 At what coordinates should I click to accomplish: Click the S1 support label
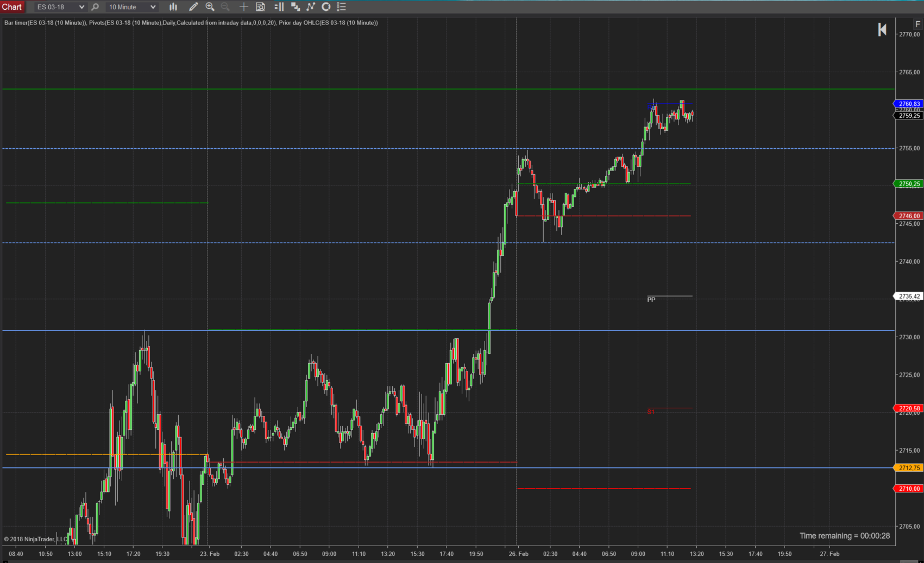651,412
